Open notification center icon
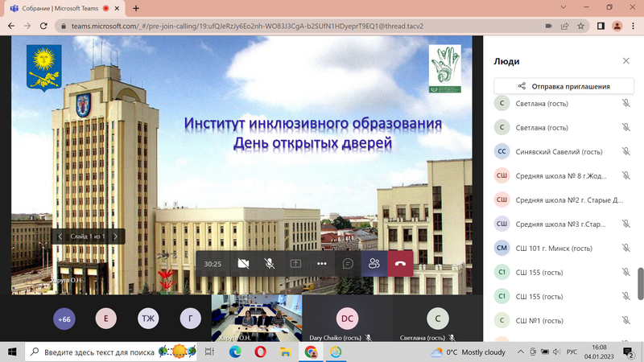The image size is (644, 362). coord(628,352)
